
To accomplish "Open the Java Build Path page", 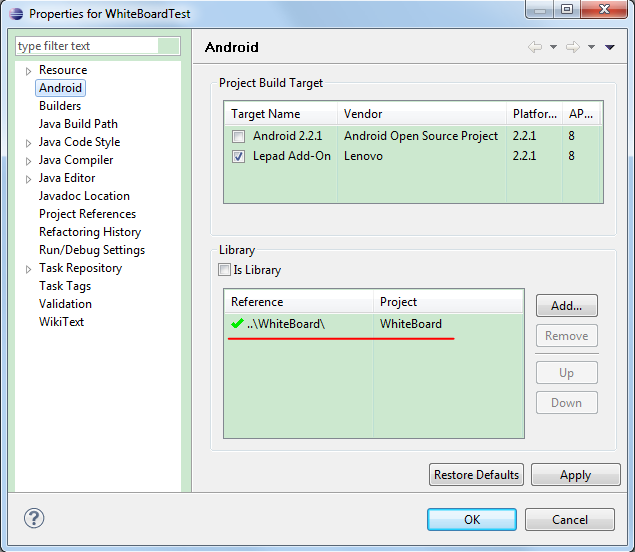I will click(78, 124).
